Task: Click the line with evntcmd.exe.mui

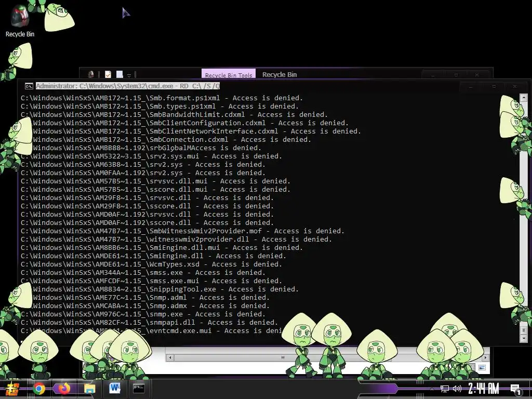Action: [x=151, y=330]
